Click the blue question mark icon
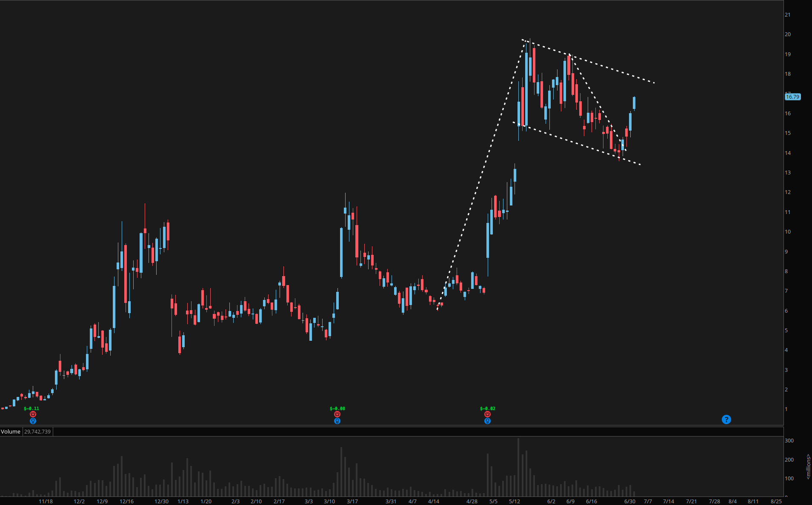This screenshot has width=812, height=505. click(726, 419)
